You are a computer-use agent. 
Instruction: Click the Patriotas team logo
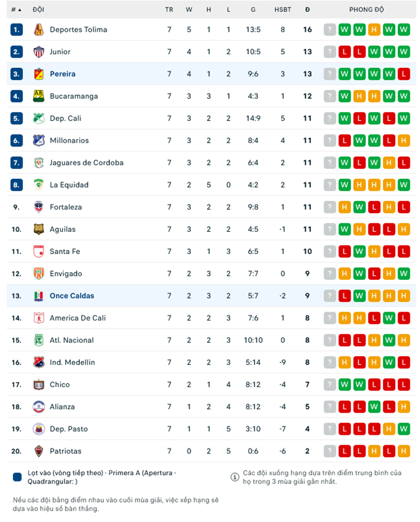click(38, 451)
